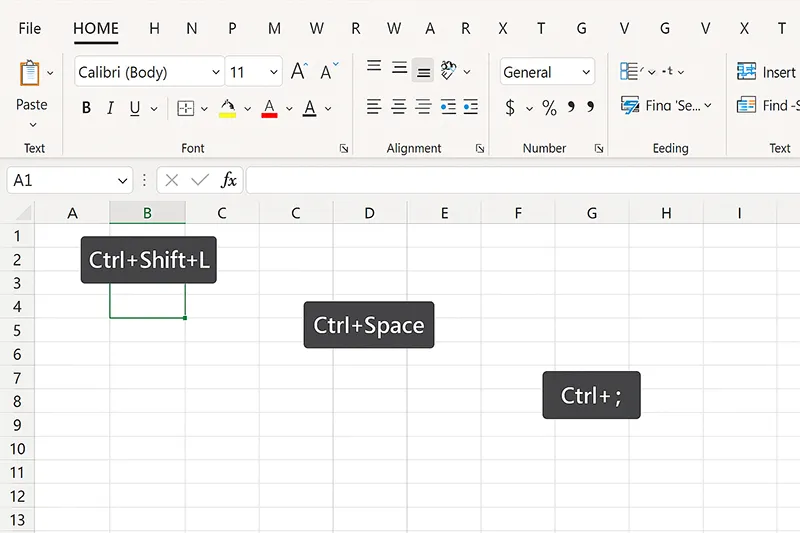Expand the Borders dropdown arrow

(x=204, y=109)
